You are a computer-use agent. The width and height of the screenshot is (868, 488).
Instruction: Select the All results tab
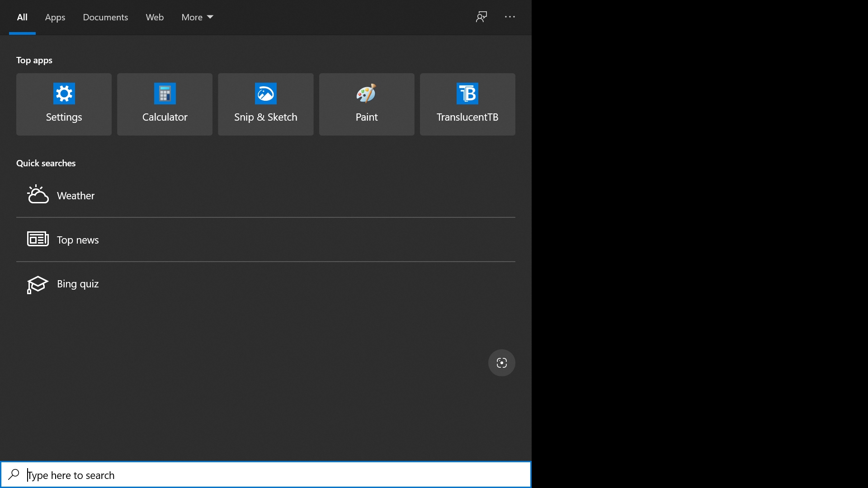(22, 17)
